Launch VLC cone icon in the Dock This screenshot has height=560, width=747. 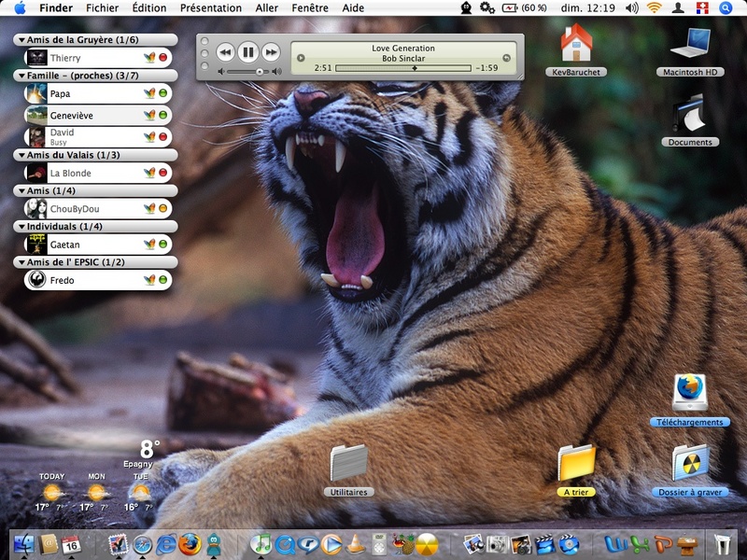pyautogui.click(x=356, y=543)
